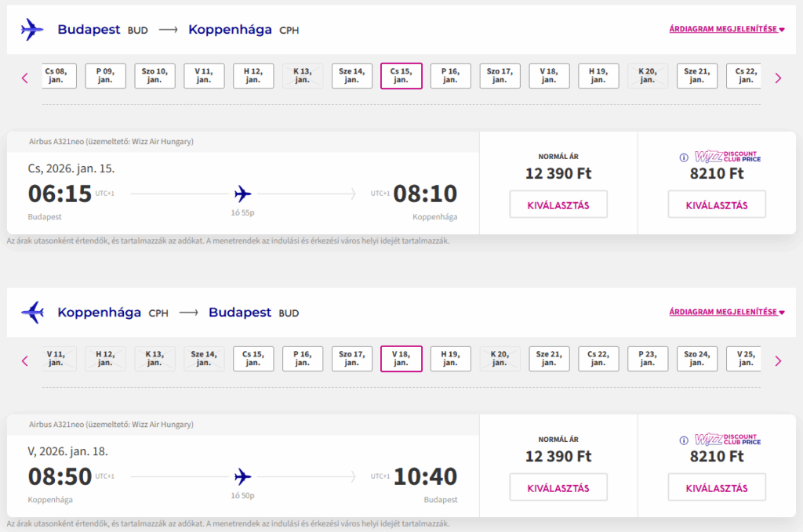Expand outbound Árdiagram megjelenítése price chart
This screenshot has height=532, width=803.
(727, 30)
